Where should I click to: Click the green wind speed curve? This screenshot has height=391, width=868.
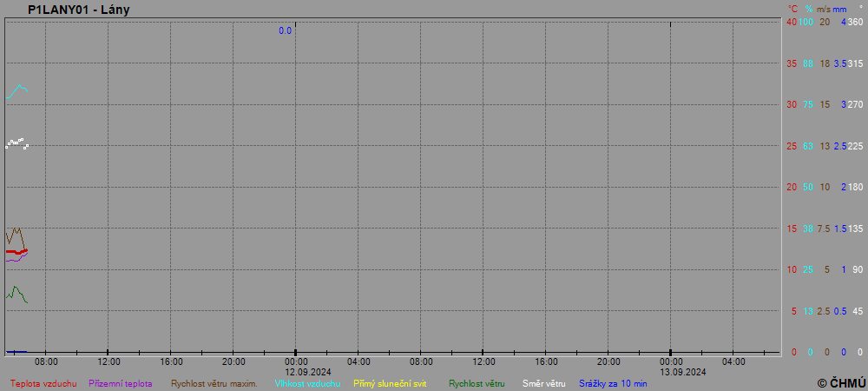tap(16, 289)
